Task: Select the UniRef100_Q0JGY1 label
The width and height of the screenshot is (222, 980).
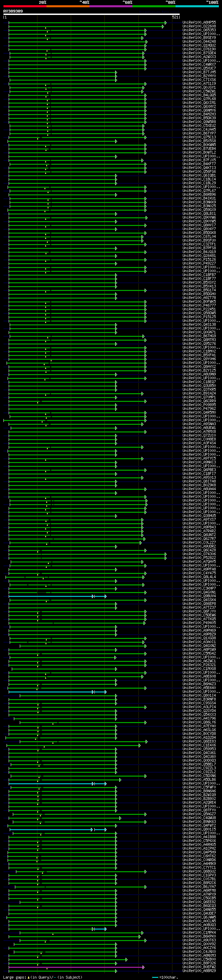Action: click(x=199, y=87)
